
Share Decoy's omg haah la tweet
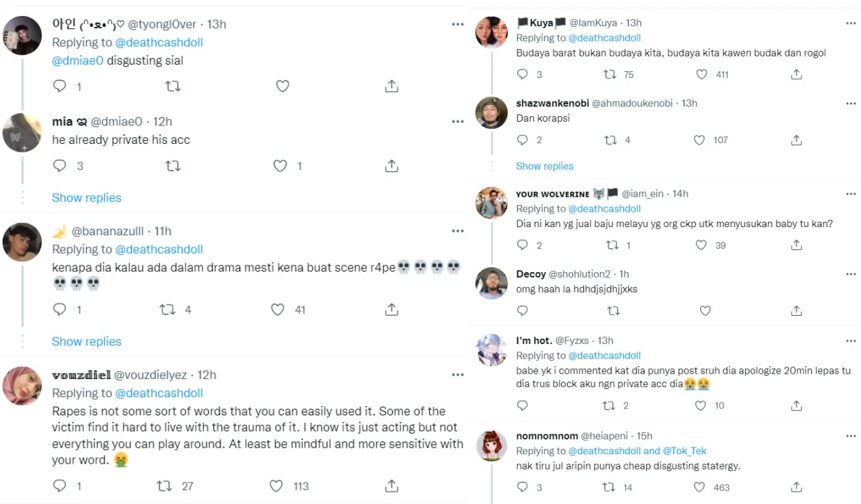[796, 310]
